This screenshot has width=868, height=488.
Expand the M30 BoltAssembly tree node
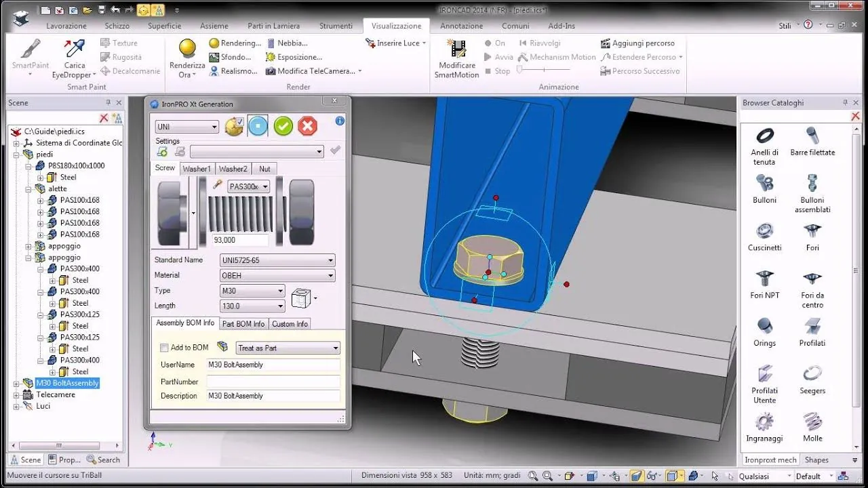(x=16, y=384)
